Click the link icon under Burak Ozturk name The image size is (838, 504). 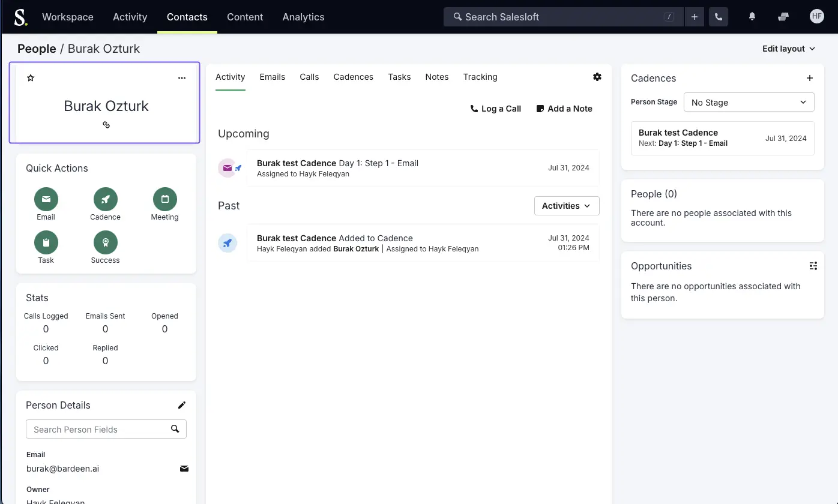click(106, 125)
